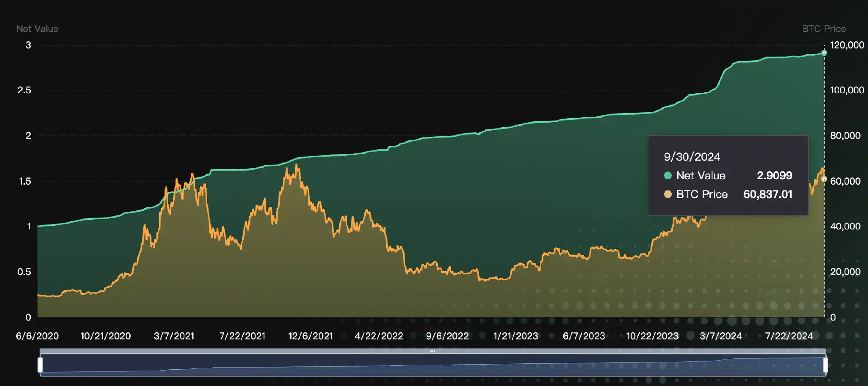The width and height of the screenshot is (868, 386).
Task: Click the left handle of the range slider
Action: pyautogui.click(x=40, y=365)
